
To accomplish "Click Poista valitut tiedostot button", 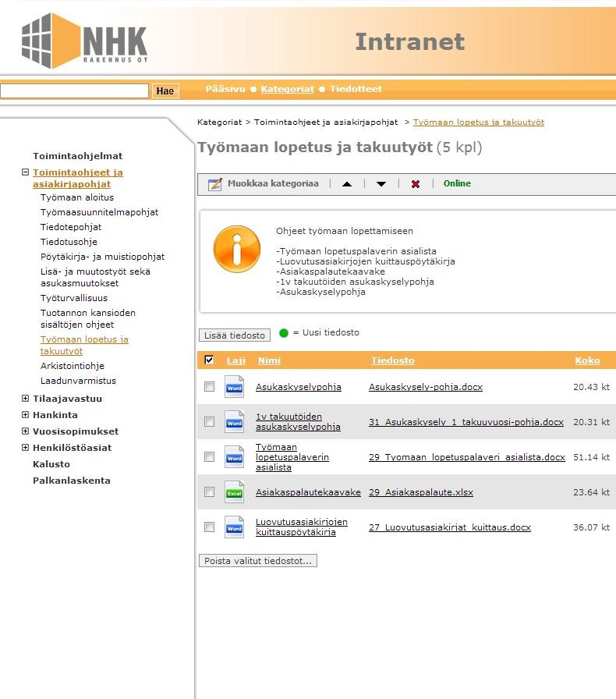I will pos(258,561).
